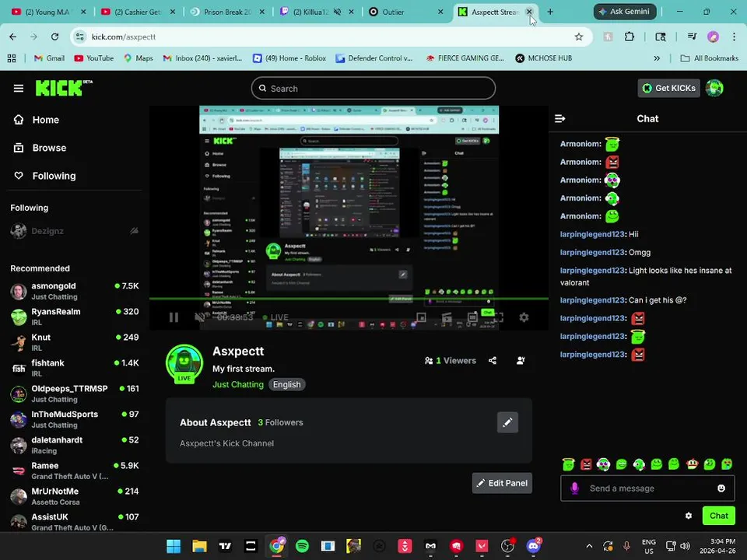747x560 pixels.
Task: Click larpinglegend123 username on the Hii message
Action: click(592, 234)
